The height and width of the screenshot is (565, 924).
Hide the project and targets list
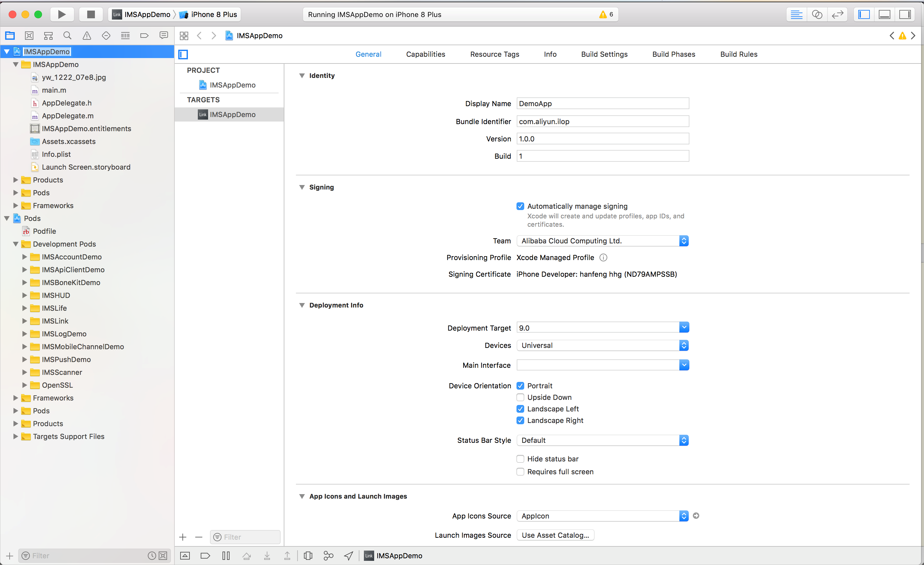click(183, 54)
